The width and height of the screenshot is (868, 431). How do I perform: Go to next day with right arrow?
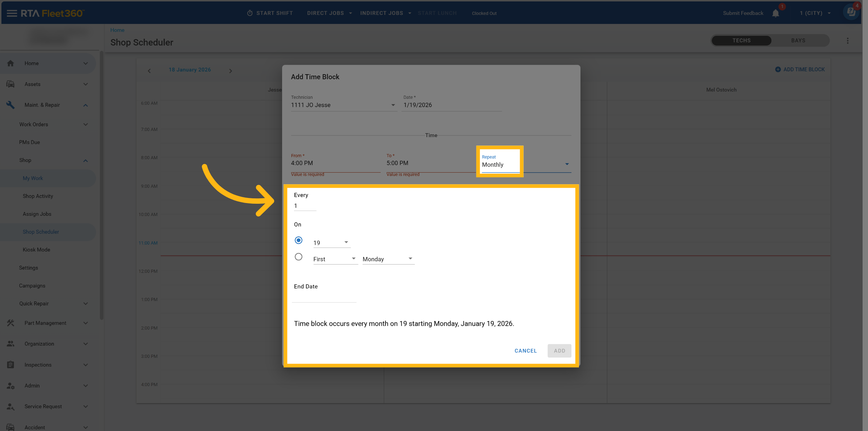coord(230,71)
